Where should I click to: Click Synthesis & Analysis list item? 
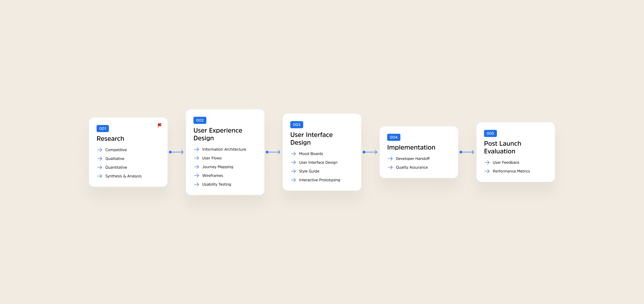coord(123,176)
